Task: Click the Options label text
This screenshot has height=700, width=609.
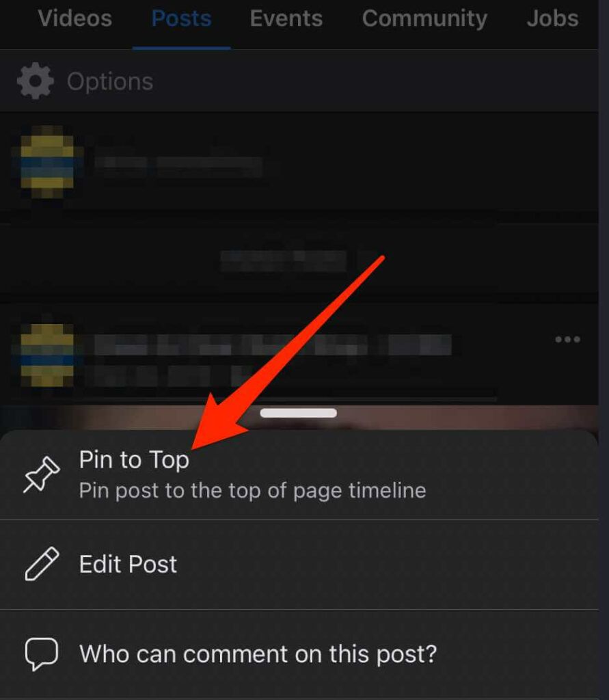Action: tap(110, 82)
